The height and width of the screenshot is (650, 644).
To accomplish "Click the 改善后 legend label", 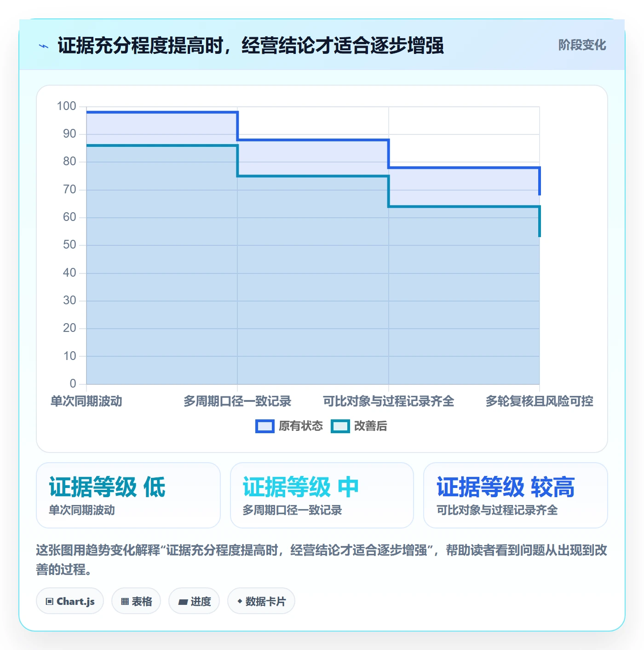I will [x=371, y=426].
